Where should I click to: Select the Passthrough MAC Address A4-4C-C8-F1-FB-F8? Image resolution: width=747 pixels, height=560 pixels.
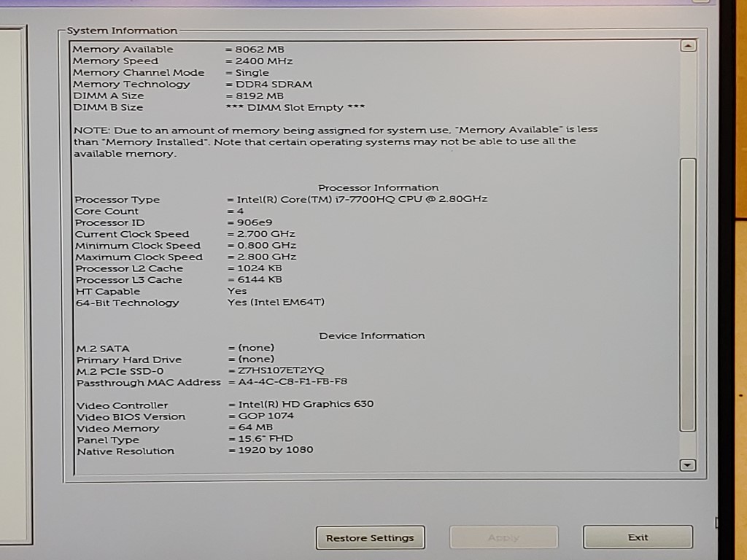pos(293,382)
